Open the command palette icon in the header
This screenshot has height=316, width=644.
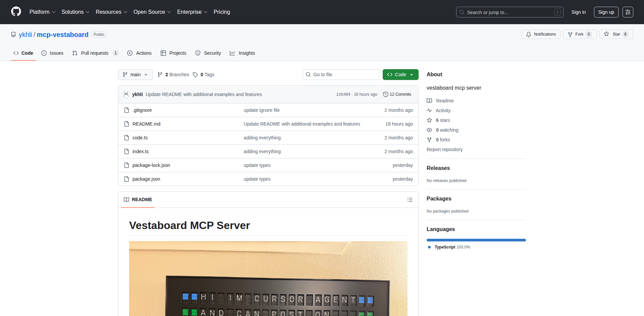(628, 12)
